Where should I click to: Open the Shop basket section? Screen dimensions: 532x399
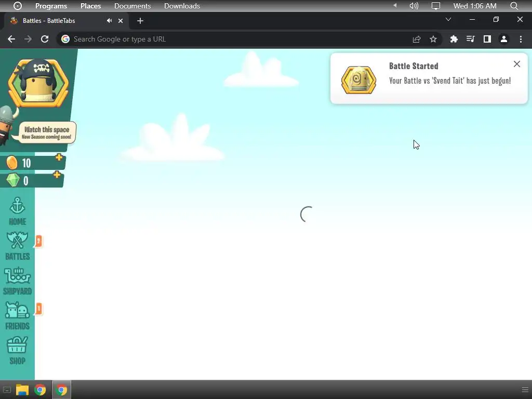[17, 351]
